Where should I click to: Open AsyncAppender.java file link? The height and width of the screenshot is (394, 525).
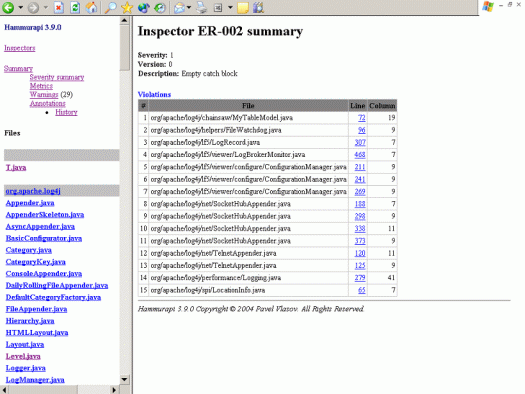click(40, 227)
